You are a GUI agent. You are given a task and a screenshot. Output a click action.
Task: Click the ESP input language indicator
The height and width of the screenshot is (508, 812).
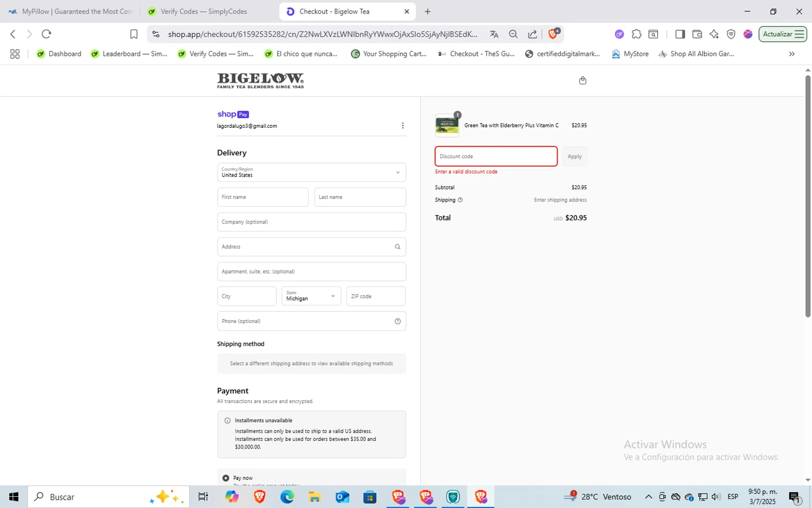(x=733, y=497)
